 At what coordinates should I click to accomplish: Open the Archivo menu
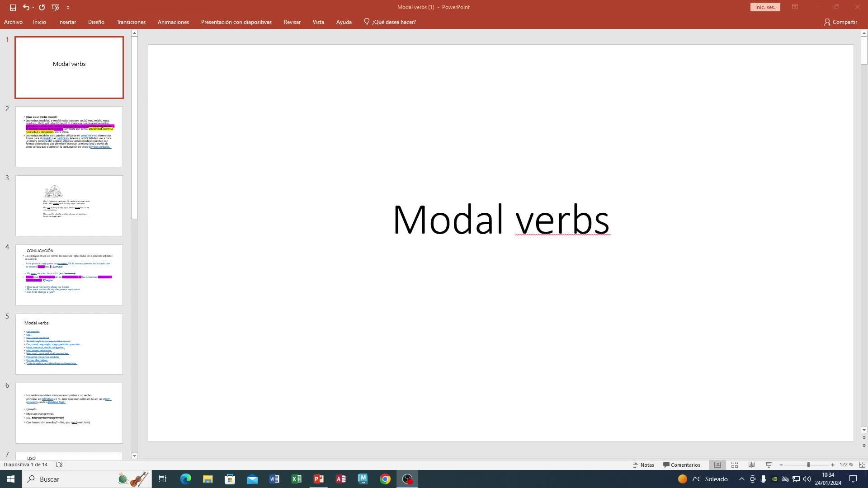[x=13, y=22]
